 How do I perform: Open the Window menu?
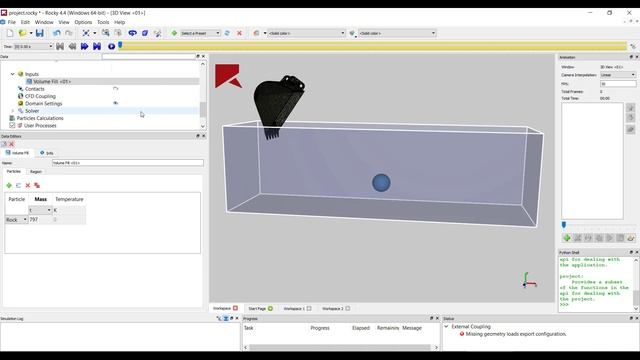44,22
